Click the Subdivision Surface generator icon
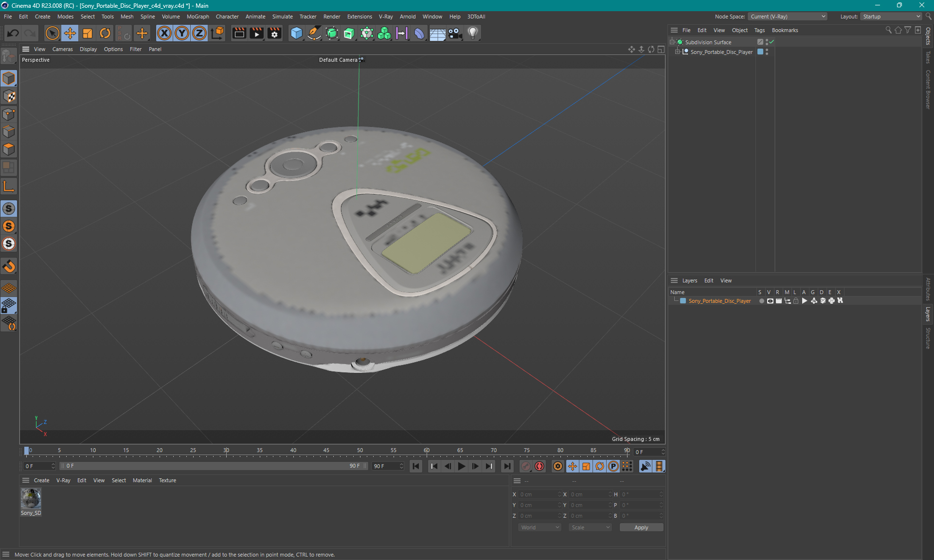The image size is (934, 560). pyautogui.click(x=332, y=33)
